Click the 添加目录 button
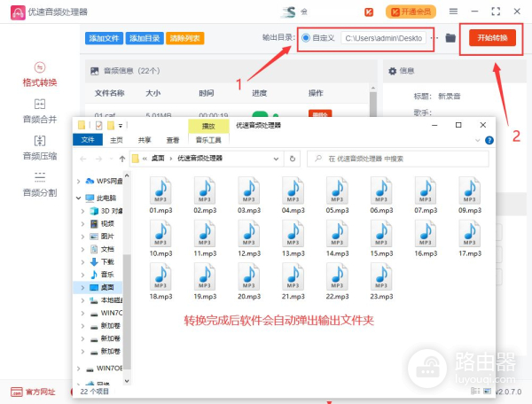This screenshot has width=532, height=404. click(x=145, y=38)
